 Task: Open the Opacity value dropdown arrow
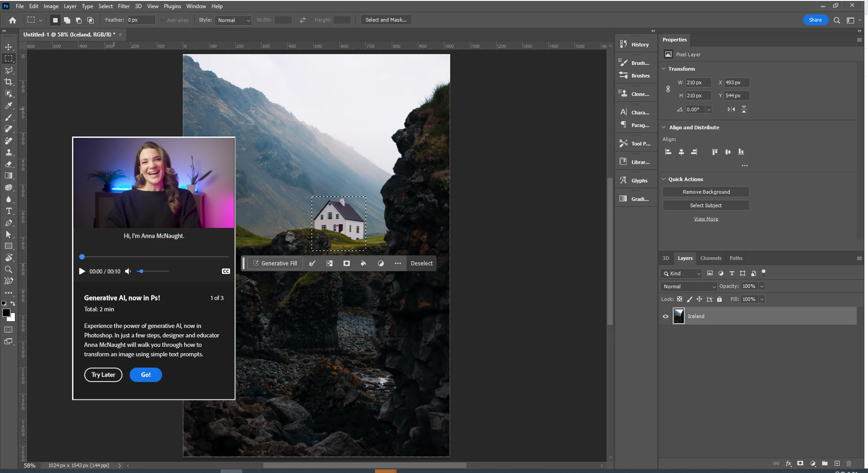pos(762,287)
